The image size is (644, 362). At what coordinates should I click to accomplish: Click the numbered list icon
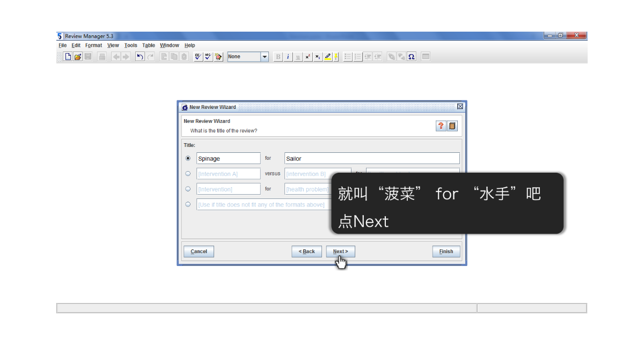[358, 56]
